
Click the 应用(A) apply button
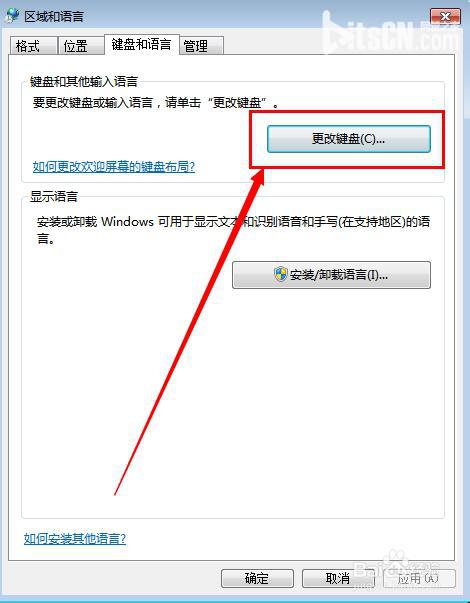419,578
